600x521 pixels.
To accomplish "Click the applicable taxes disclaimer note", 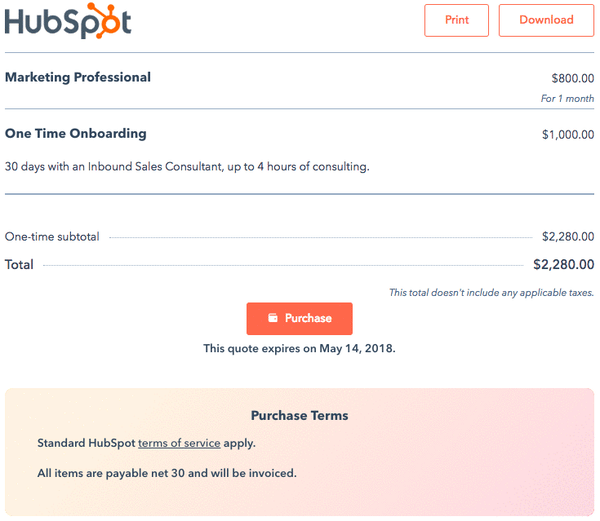I will click(x=491, y=292).
